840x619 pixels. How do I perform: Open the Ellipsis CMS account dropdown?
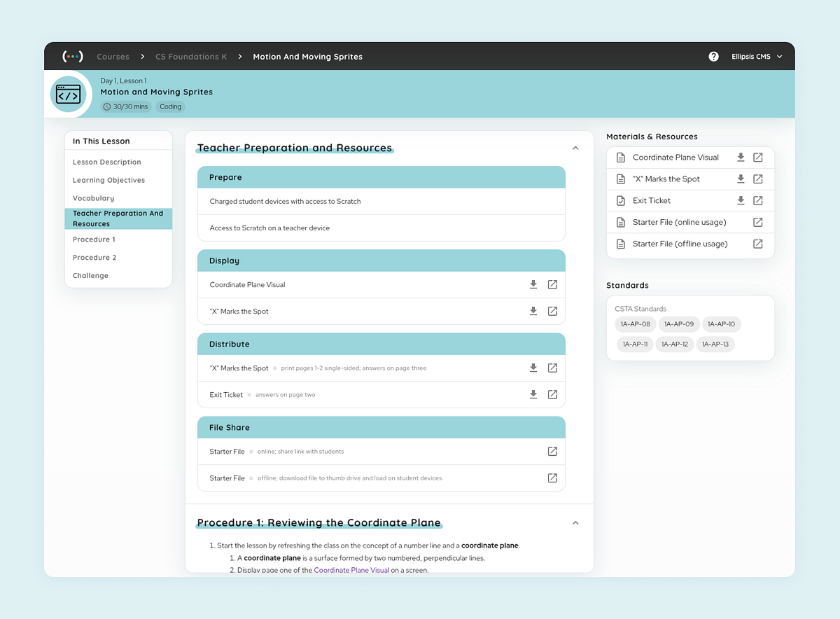pos(757,57)
